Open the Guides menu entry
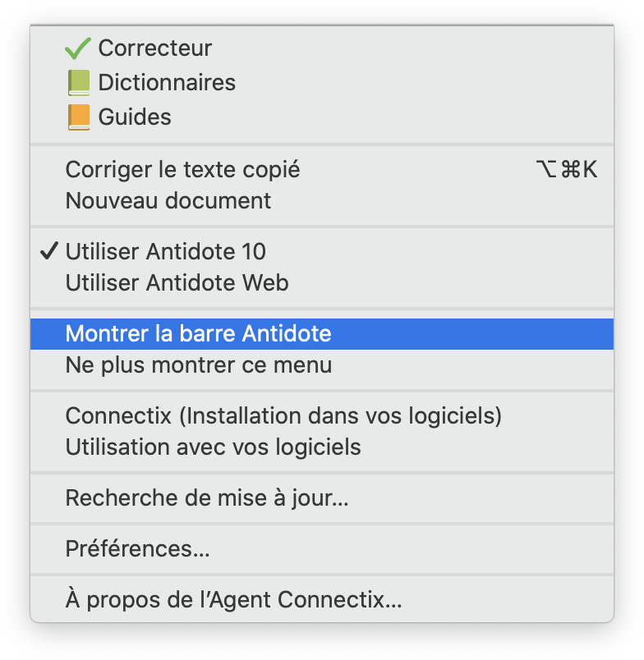Screen dimensions: 644x660 pos(135,117)
